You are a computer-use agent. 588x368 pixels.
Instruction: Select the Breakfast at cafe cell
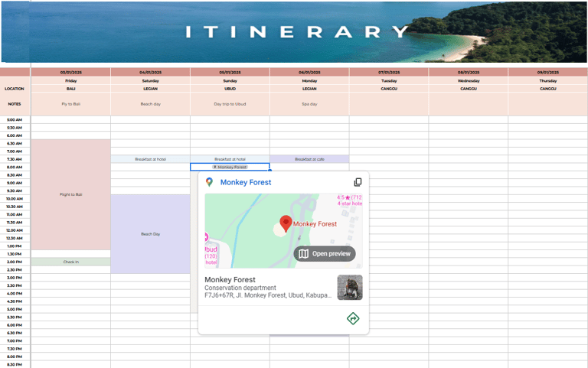pos(309,159)
